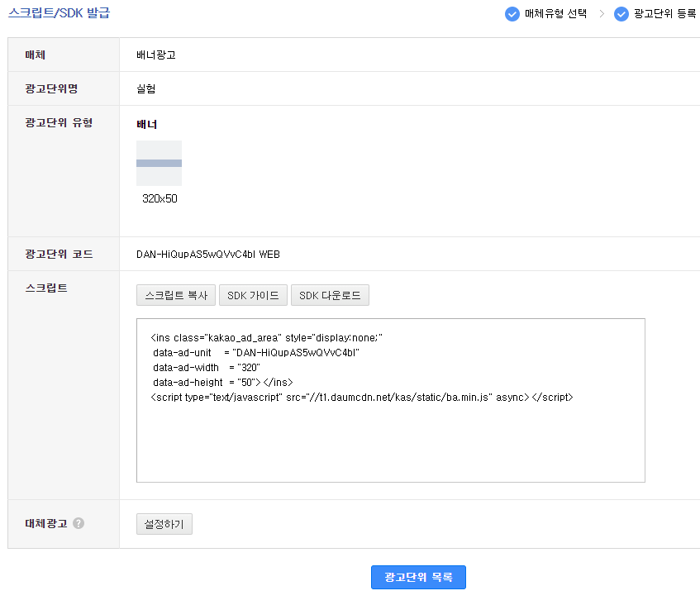Click the 설정하기 button for 대체광고

coord(164,524)
